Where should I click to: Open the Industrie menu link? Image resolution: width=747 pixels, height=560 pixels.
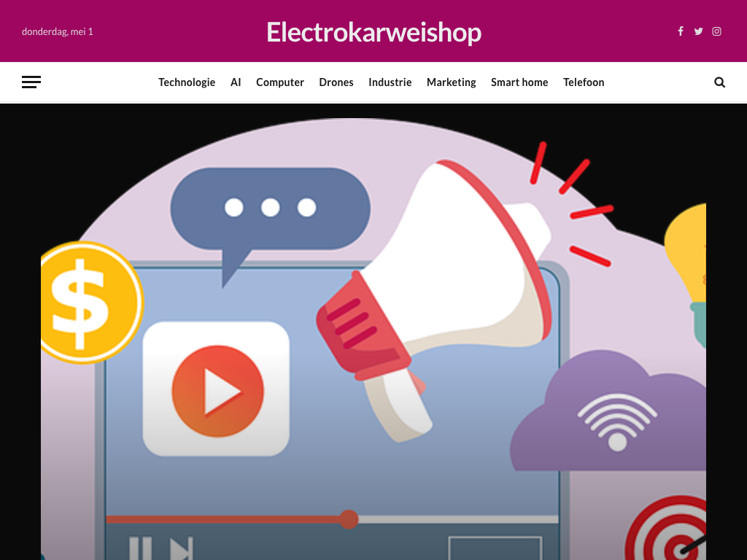click(x=390, y=82)
